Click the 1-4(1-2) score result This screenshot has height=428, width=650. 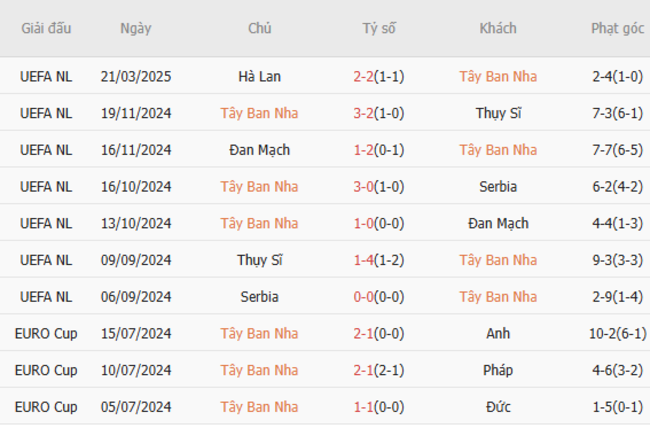(379, 260)
